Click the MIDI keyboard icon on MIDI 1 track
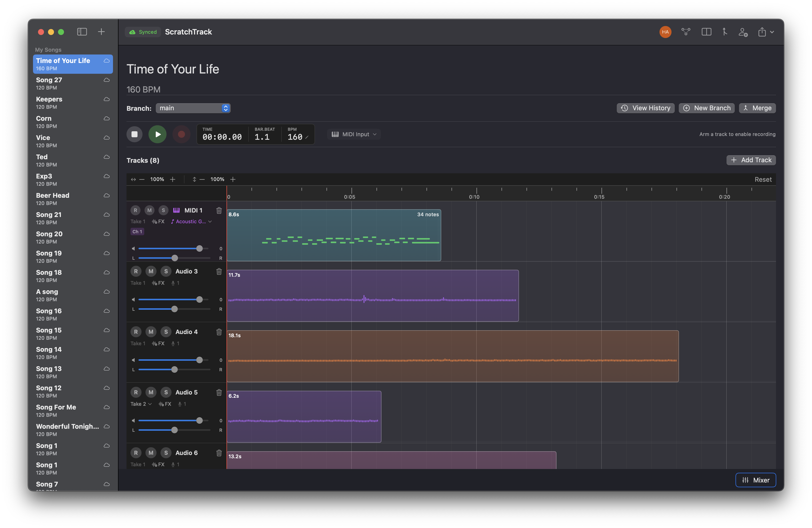The height and width of the screenshot is (528, 812). pos(176,210)
